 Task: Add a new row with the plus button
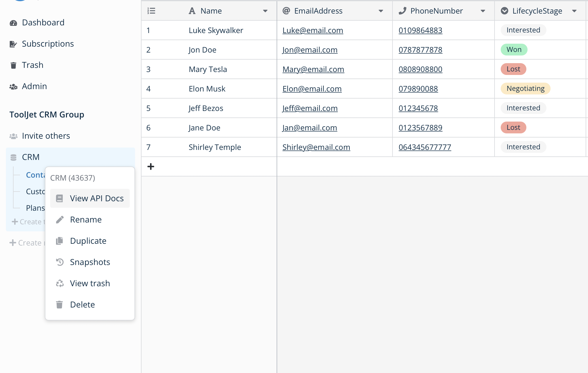pos(150,166)
